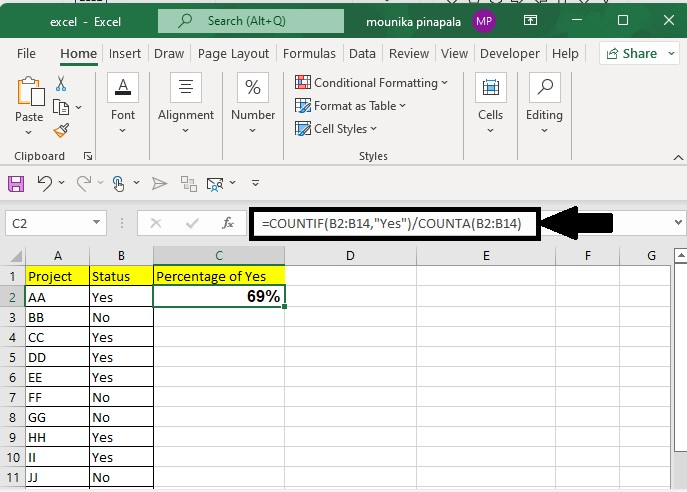
Task: Open the Number format group
Action: [x=253, y=105]
